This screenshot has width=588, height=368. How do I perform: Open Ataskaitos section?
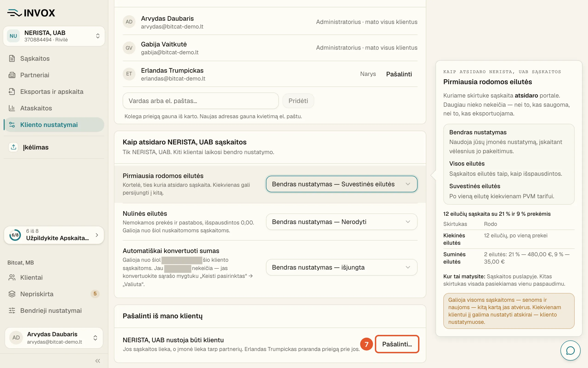pyautogui.click(x=54, y=108)
